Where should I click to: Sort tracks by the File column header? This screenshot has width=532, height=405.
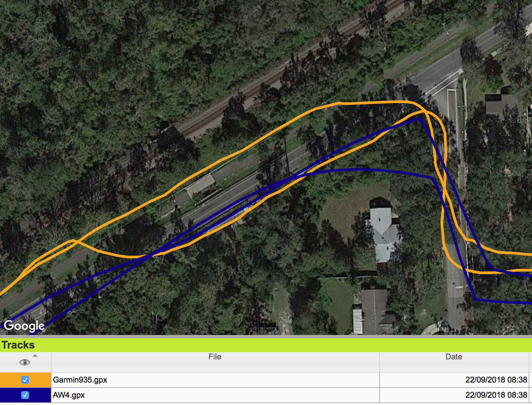coord(215,357)
